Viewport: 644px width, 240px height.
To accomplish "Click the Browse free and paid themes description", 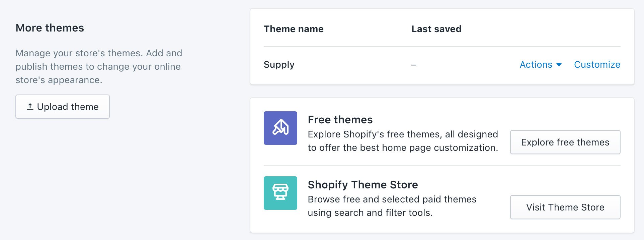I will click(392, 206).
